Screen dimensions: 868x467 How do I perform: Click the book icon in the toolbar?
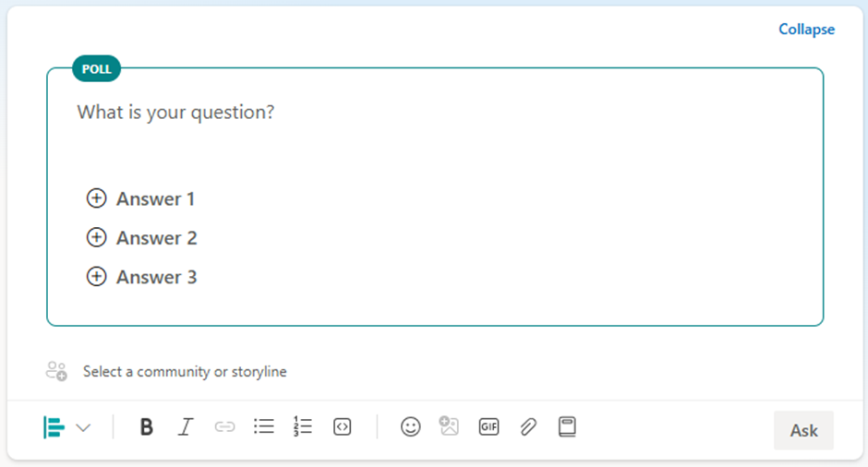(x=567, y=426)
